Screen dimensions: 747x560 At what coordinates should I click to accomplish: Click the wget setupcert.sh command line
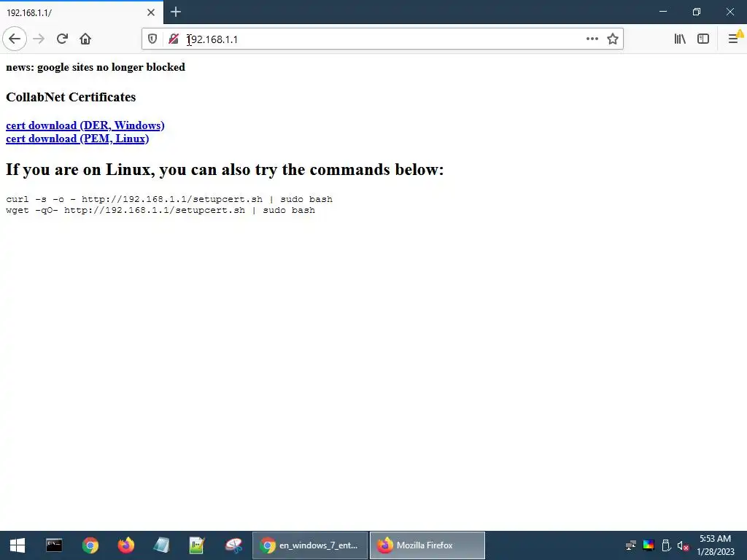click(x=160, y=210)
